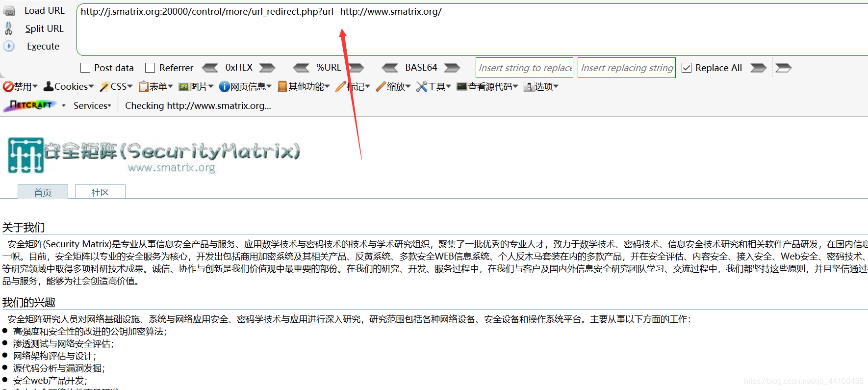
Task: Click the 源代码分析与漏洞发掘 list item
Action: click(59, 368)
